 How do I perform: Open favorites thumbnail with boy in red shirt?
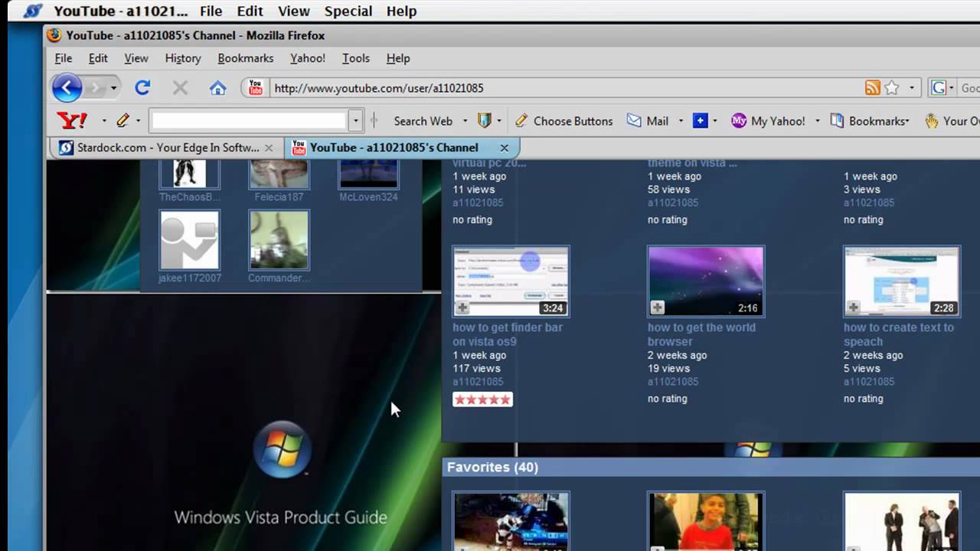706,521
